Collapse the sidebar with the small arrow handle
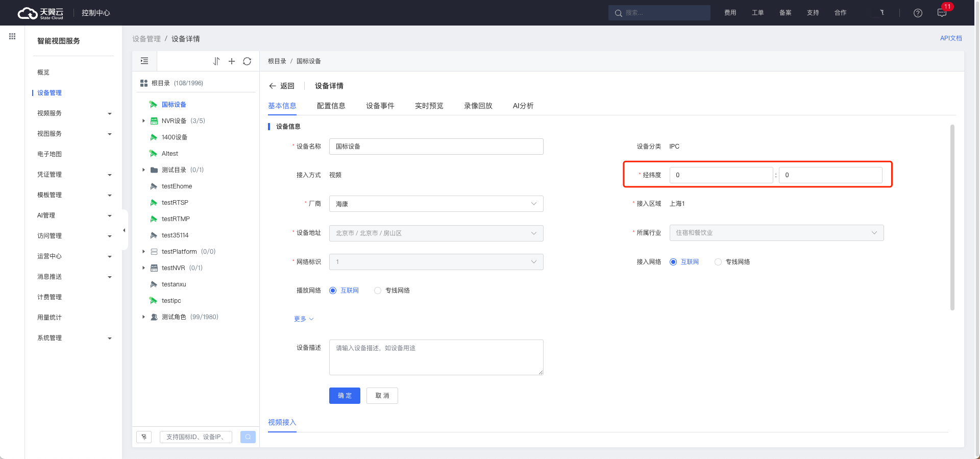Image resolution: width=980 pixels, height=459 pixels. 124,230
